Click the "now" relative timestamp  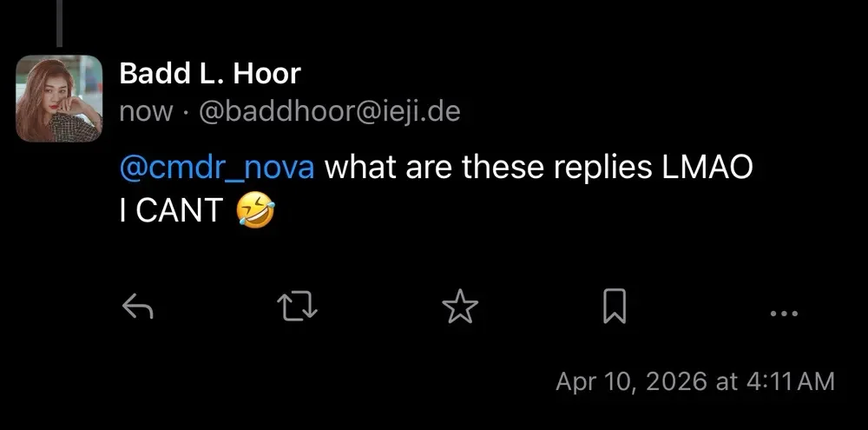145,112
